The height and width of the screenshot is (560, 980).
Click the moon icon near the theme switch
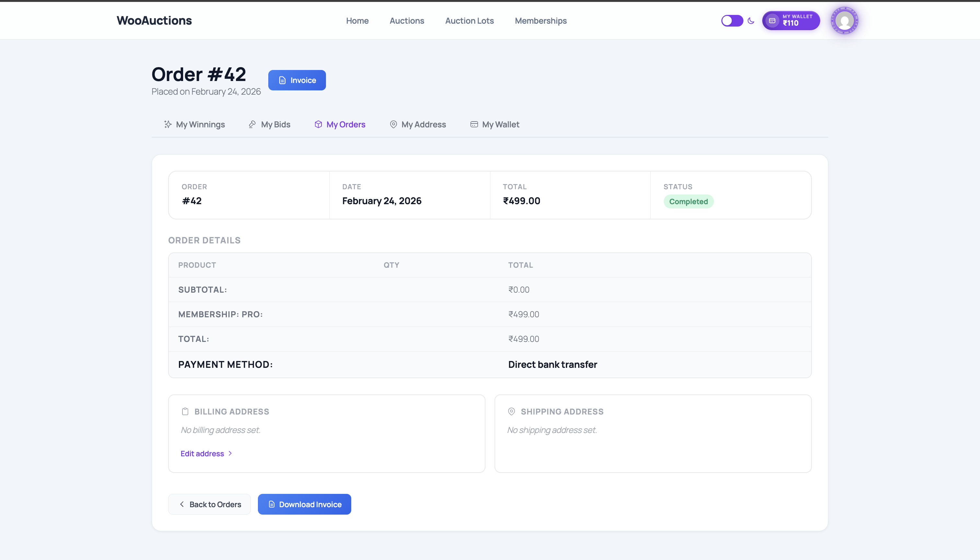(751, 21)
